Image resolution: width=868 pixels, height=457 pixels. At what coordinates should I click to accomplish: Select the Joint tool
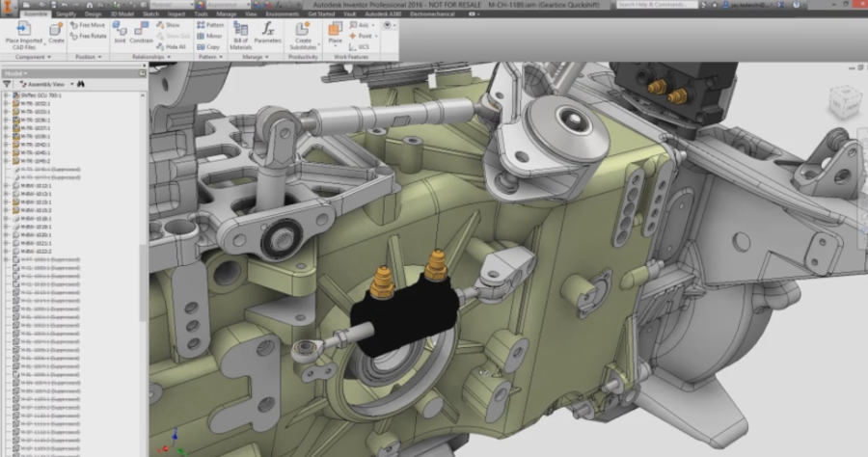click(x=120, y=33)
